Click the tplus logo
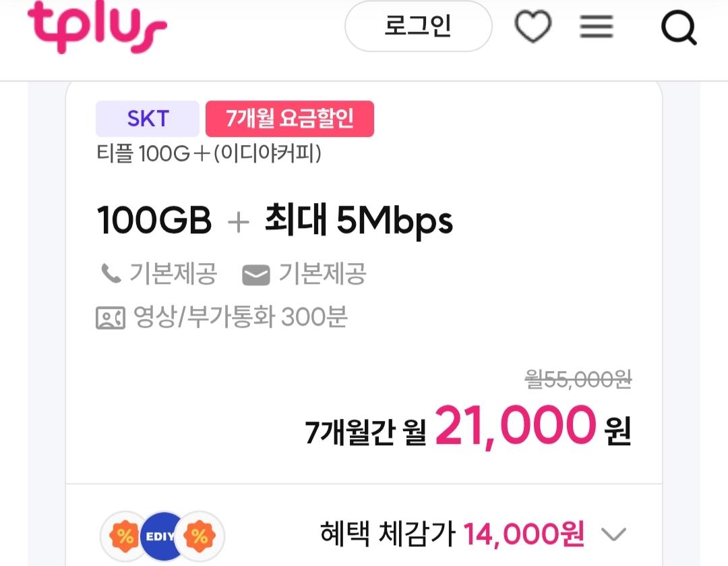 (97, 28)
